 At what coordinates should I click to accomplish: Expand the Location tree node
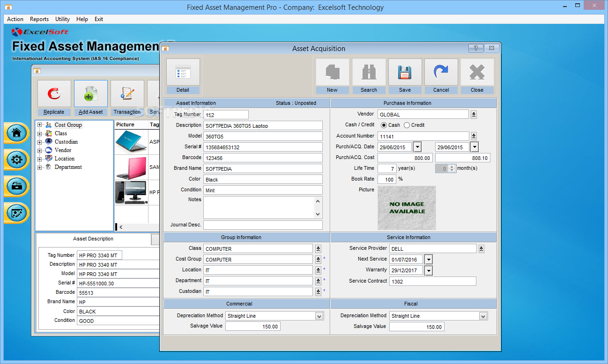(x=40, y=159)
